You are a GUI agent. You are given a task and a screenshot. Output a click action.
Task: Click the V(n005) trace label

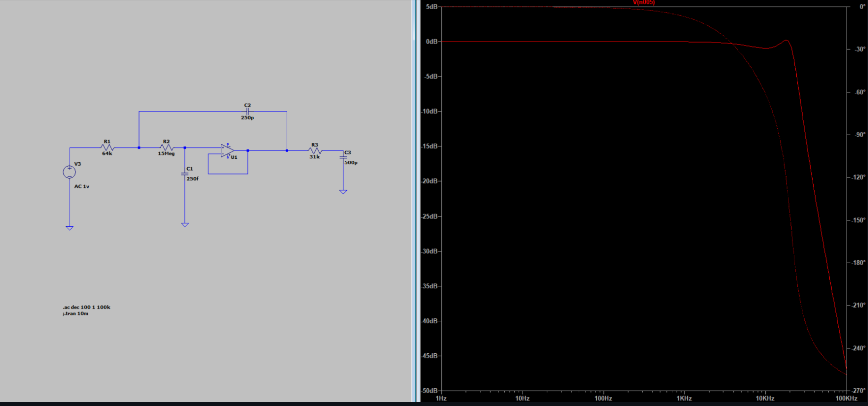(644, 3)
